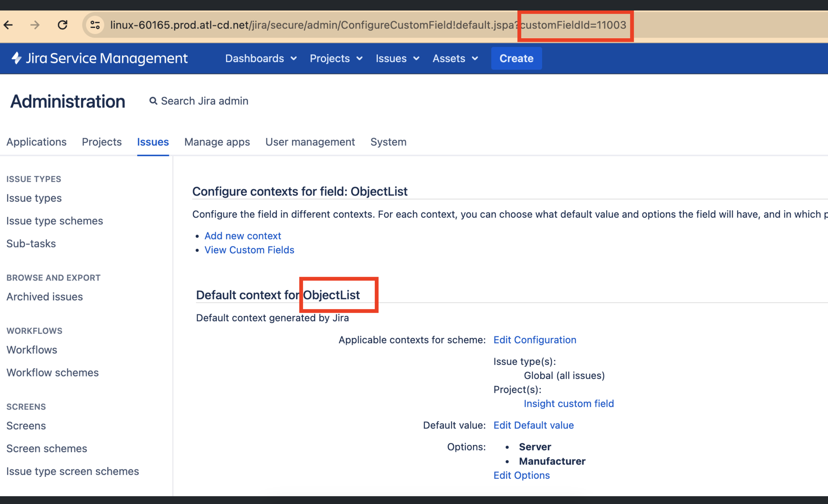Click the ISSUE TYPES sidebar section header
Image resolution: width=828 pixels, height=504 pixels.
[x=34, y=179]
